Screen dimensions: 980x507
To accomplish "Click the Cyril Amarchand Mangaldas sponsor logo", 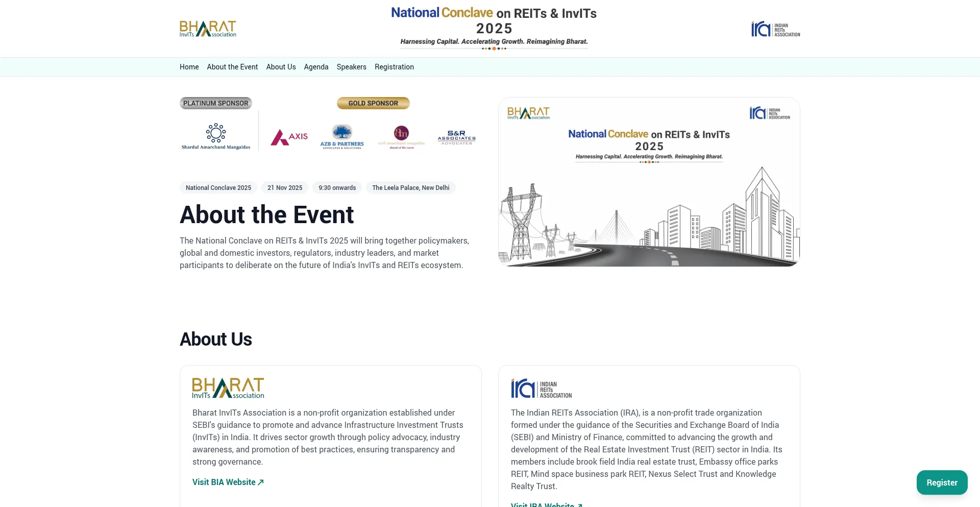I will click(x=401, y=137).
